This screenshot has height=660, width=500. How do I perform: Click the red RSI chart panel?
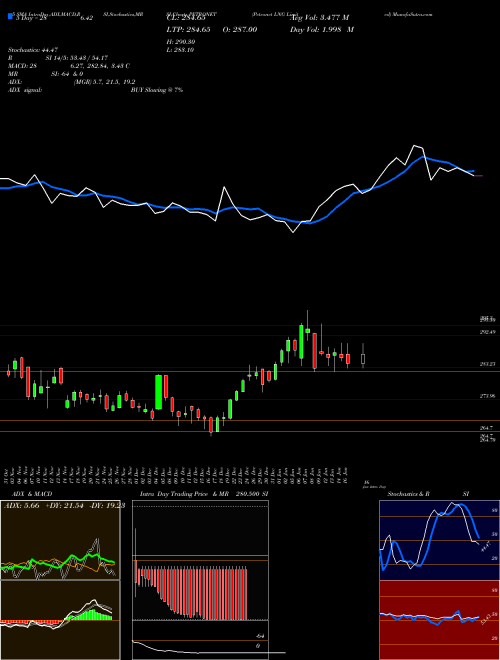tap(439, 620)
